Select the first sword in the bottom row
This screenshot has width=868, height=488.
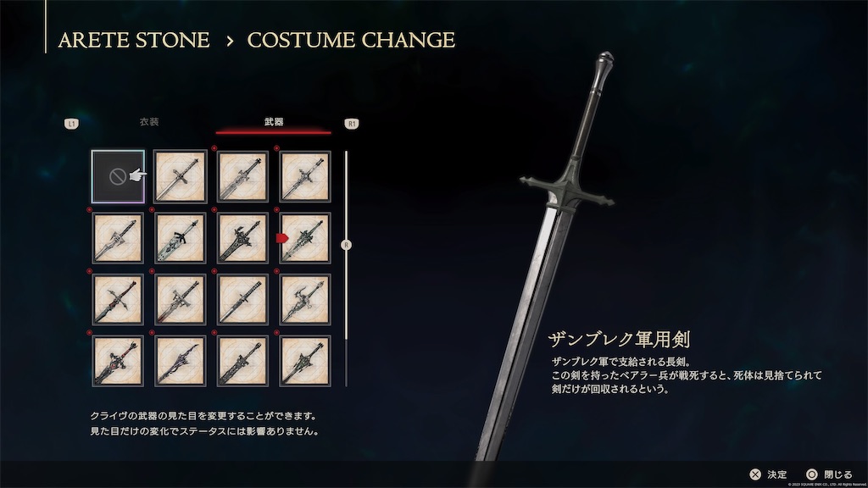pyautogui.click(x=118, y=361)
